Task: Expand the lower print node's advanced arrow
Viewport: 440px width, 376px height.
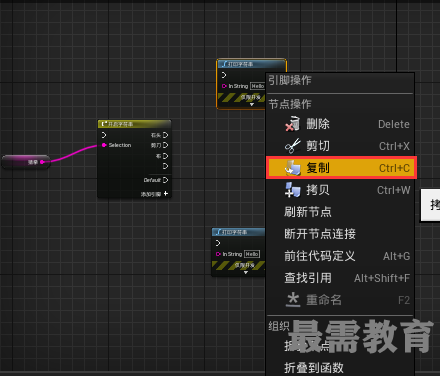Action: [246, 273]
